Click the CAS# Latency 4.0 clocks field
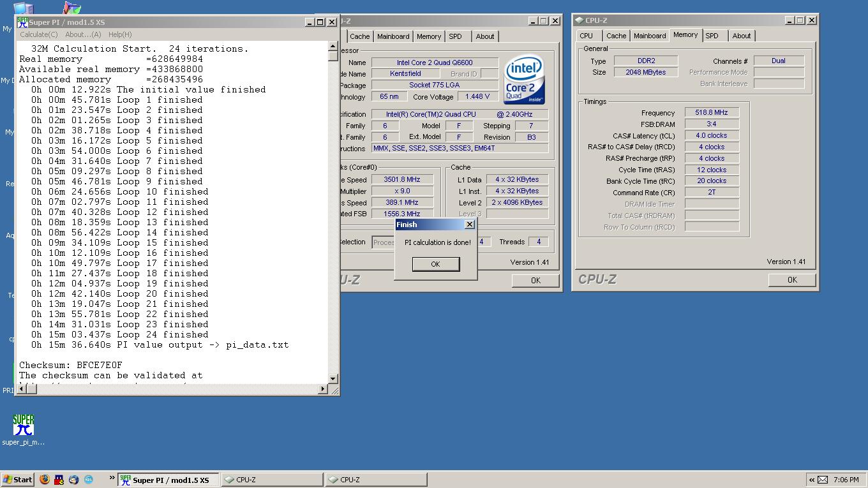The image size is (868, 488). [712, 135]
